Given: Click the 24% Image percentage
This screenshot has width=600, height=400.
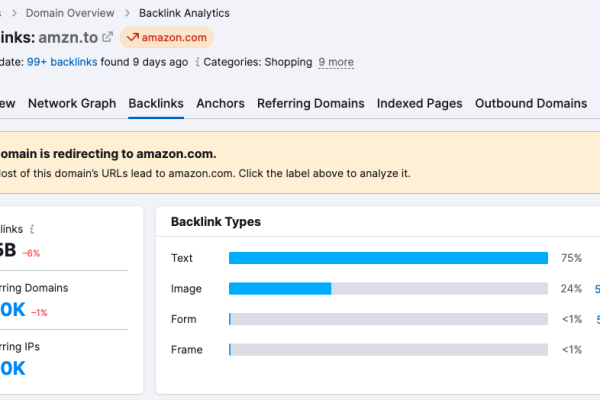Looking at the screenshot, I should click(x=571, y=289).
